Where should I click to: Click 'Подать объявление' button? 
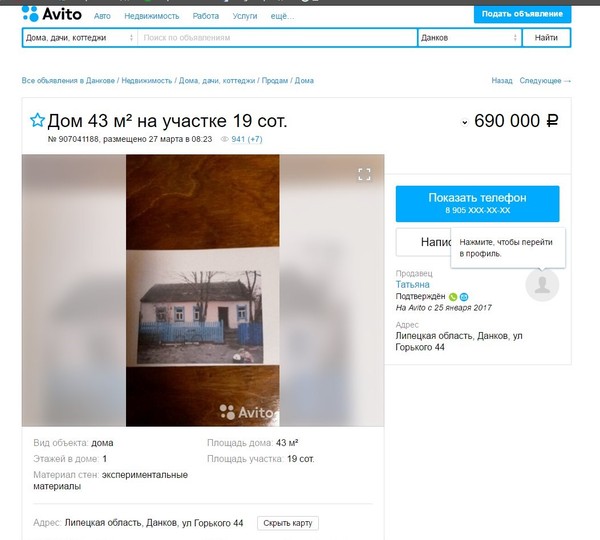(522, 14)
